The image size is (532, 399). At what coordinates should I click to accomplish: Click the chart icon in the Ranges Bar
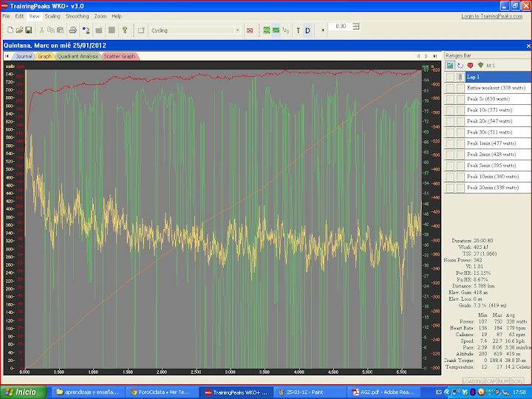[450, 65]
